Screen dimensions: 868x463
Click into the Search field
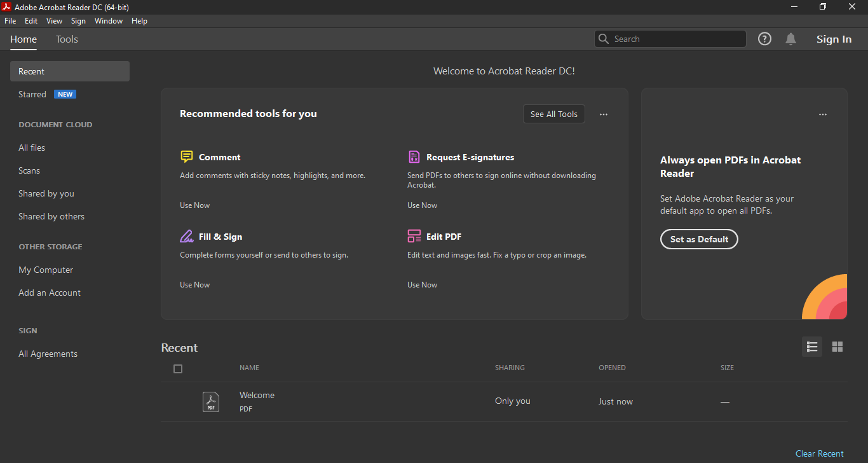(x=670, y=39)
